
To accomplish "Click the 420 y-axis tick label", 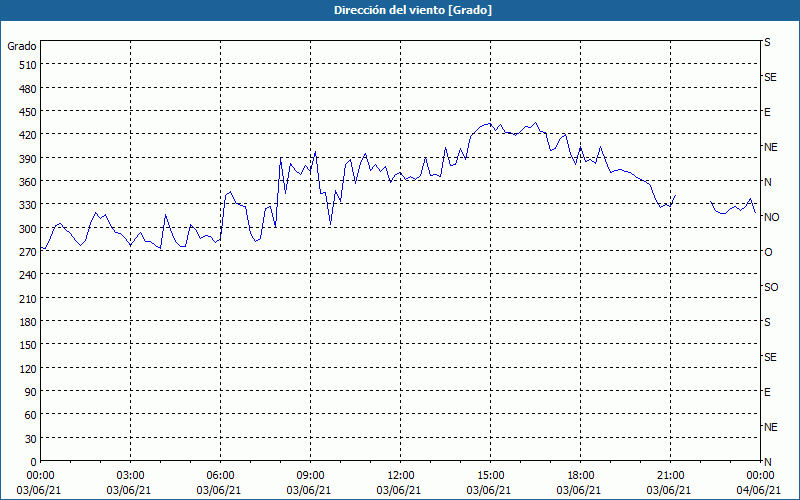I will point(28,135).
